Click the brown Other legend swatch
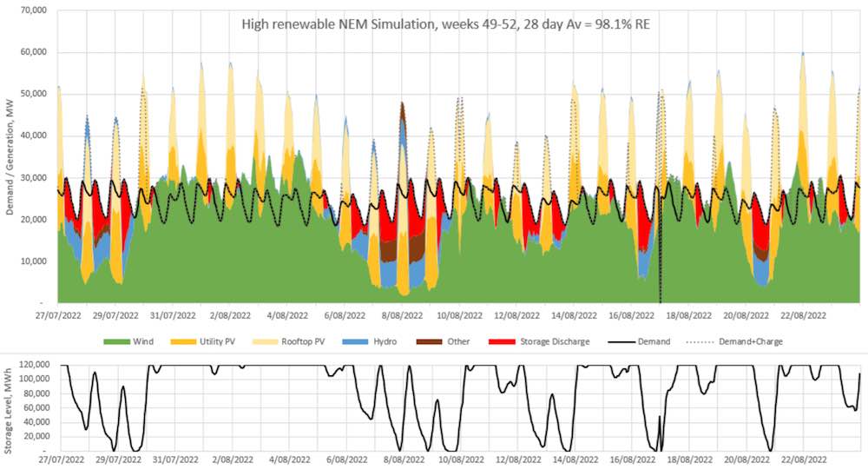 pyautogui.click(x=429, y=342)
